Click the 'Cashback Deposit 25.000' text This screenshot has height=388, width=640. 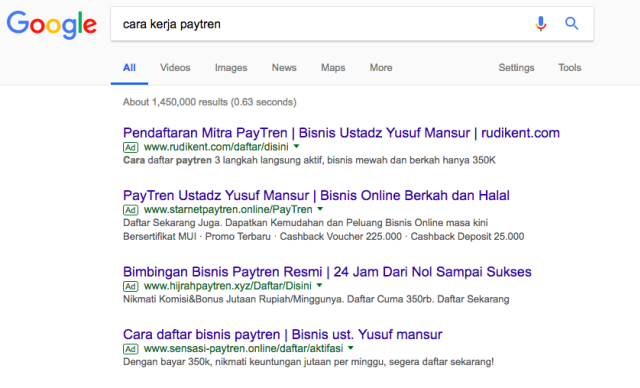pos(467,237)
